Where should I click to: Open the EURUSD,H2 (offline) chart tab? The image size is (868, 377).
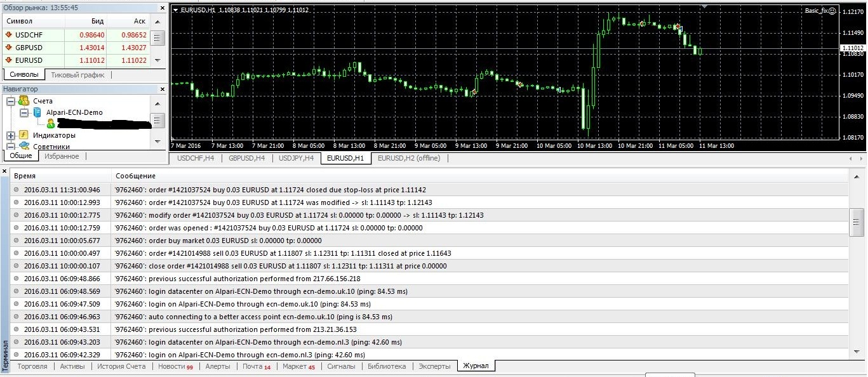[x=409, y=158]
